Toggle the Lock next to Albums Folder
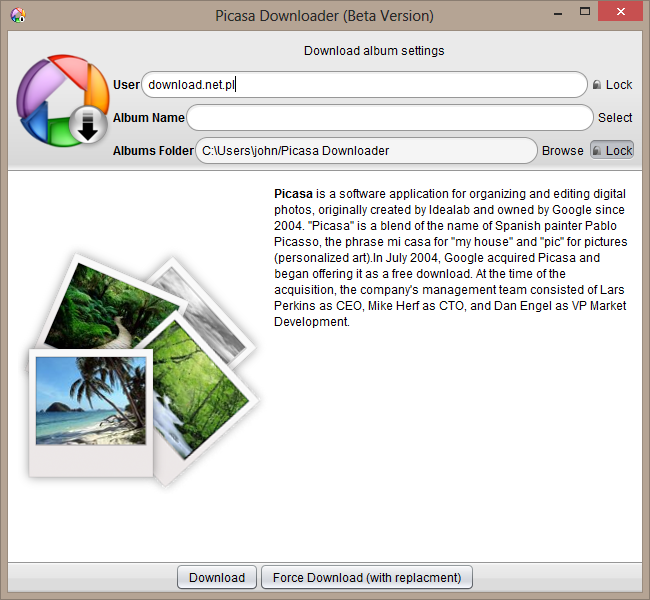Viewport: 650px width, 600px height. point(612,151)
